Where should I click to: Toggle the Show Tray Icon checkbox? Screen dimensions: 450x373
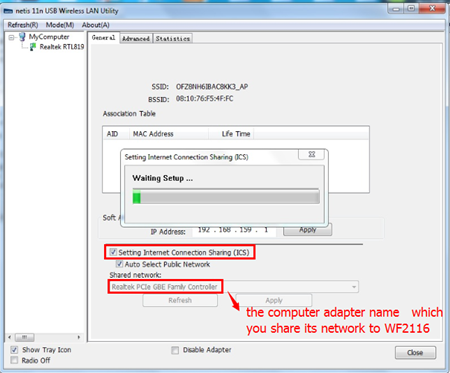tap(14, 350)
